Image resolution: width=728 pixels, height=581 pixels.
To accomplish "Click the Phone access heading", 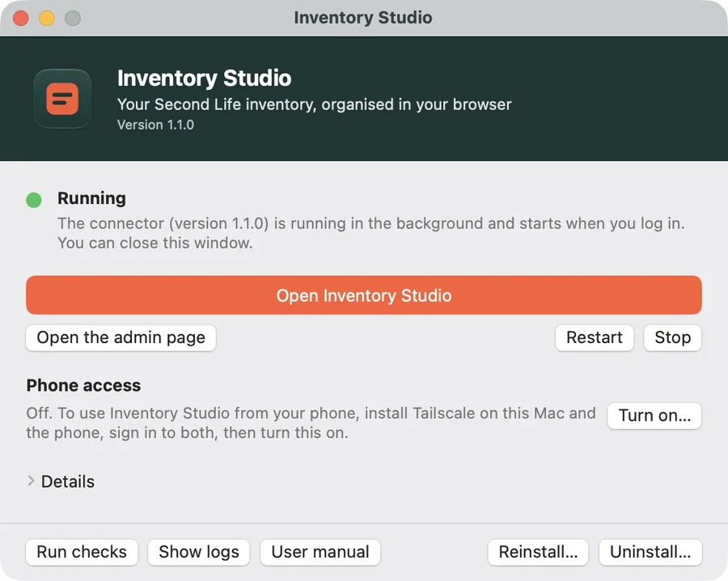I will pos(83,385).
